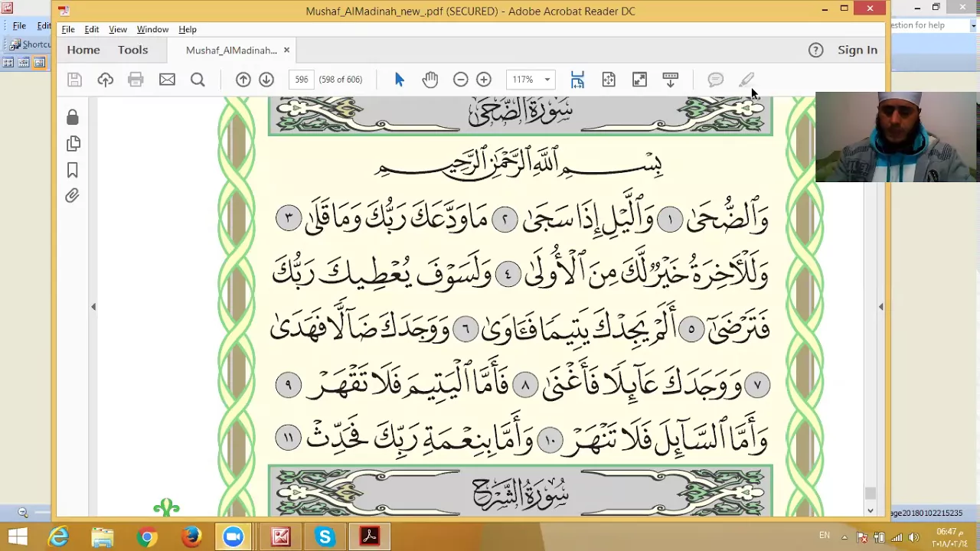Go to next page with down arrow icon

(266, 80)
